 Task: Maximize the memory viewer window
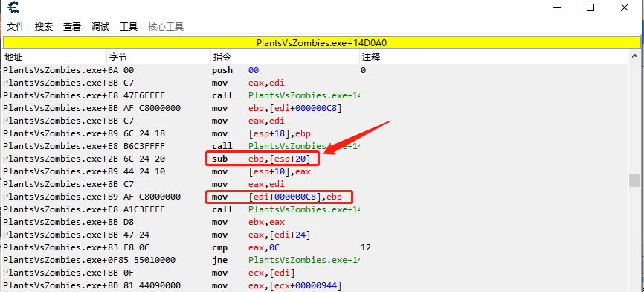[x=590, y=7]
